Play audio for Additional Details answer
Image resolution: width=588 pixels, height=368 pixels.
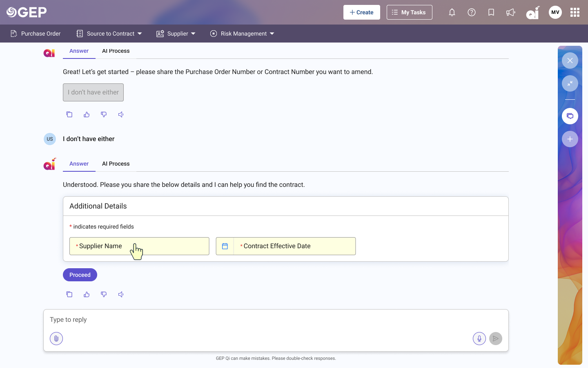[x=121, y=294]
